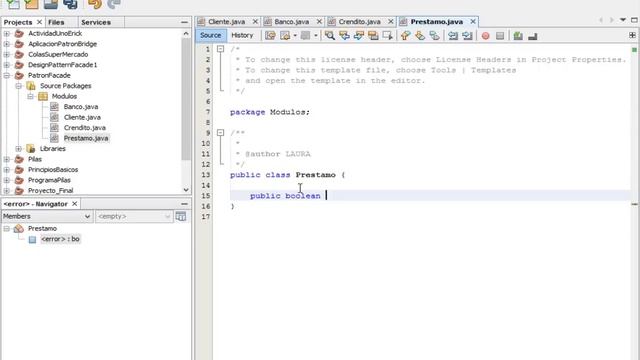Minimize the Projects panel group
Screen dimensions: 640x360
tap(184, 22)
